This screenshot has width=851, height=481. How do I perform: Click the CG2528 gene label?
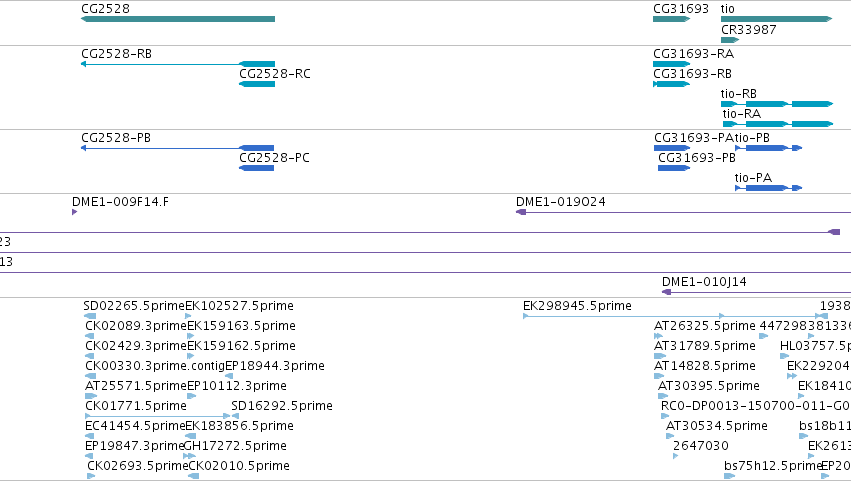click(x=105, y=9)
